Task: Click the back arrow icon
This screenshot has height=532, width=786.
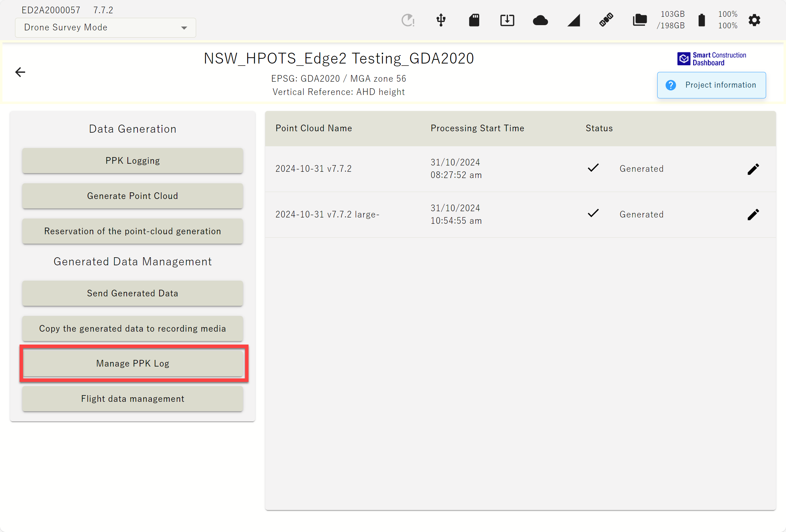Action: [20, 72]
